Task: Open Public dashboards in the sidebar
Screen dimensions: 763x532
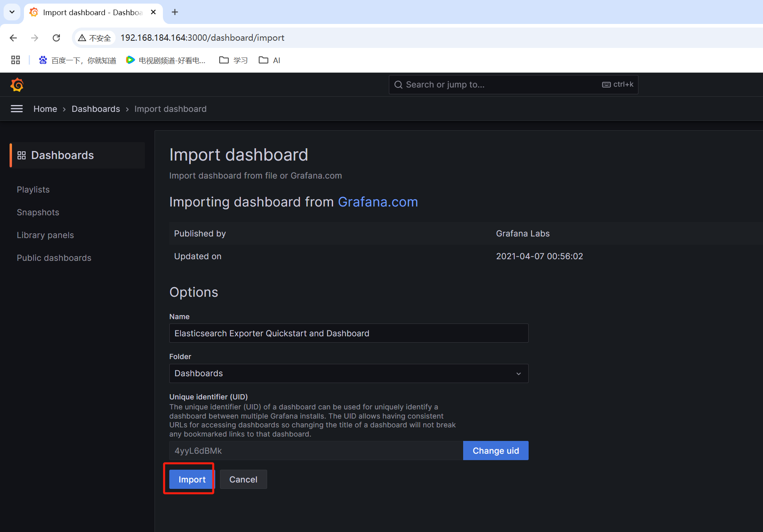Action: [x=54, y=258]
